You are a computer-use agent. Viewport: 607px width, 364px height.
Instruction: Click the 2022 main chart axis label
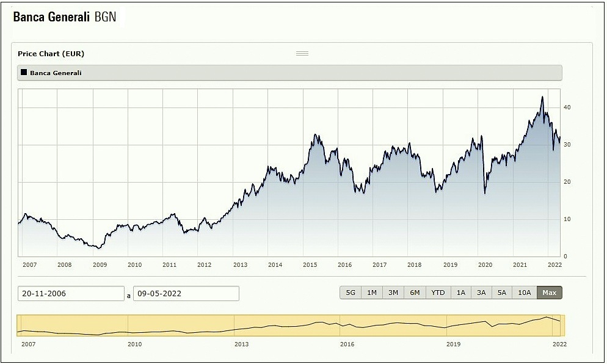pyautogui.click(x=554, y=265)
